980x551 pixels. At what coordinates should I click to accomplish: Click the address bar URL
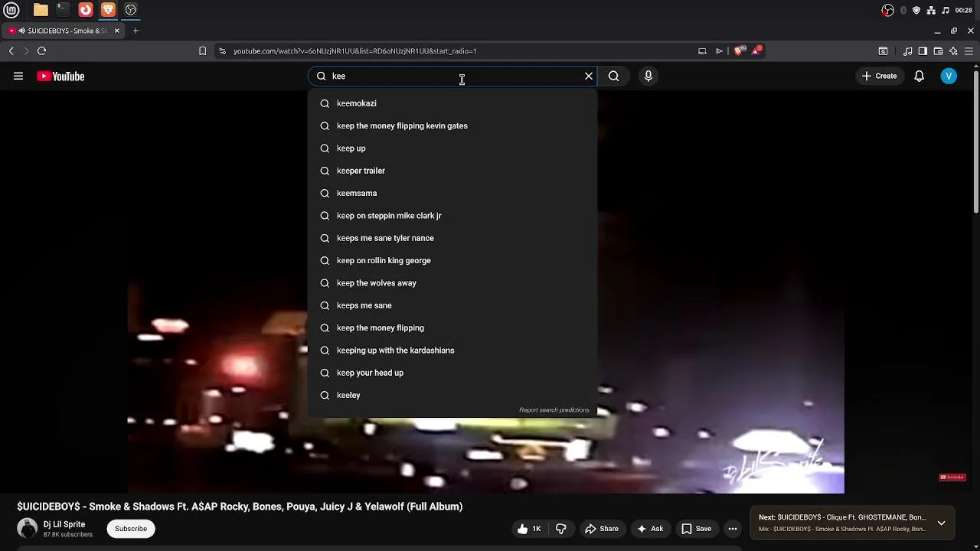(x=354, y=51)
